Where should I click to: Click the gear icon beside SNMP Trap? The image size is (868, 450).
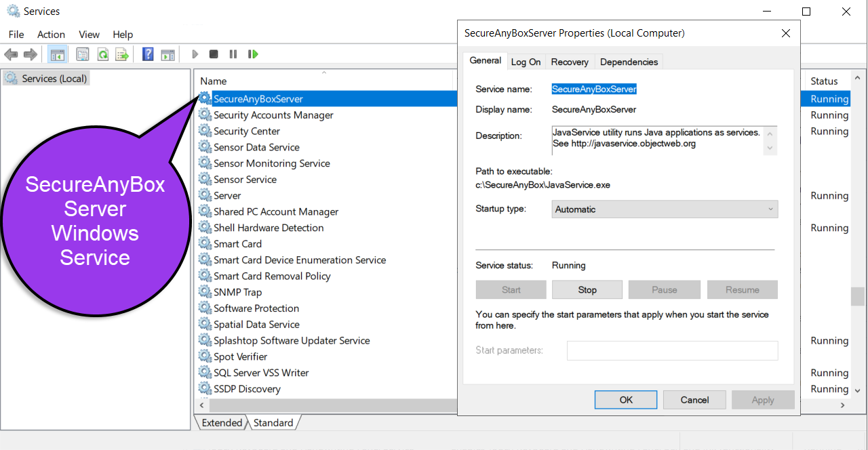pos(205,292)
